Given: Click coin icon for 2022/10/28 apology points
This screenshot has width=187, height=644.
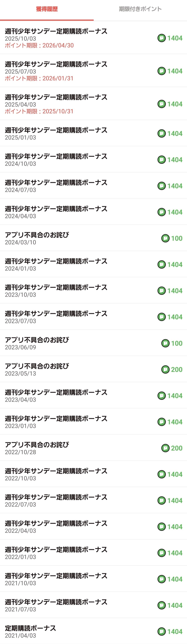Looking at the screenshot, I should [165, 448].
